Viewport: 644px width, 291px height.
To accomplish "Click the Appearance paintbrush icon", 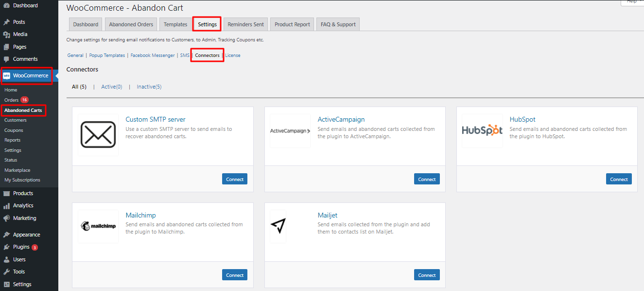I will pyautogui.click(x=6, y=235).
